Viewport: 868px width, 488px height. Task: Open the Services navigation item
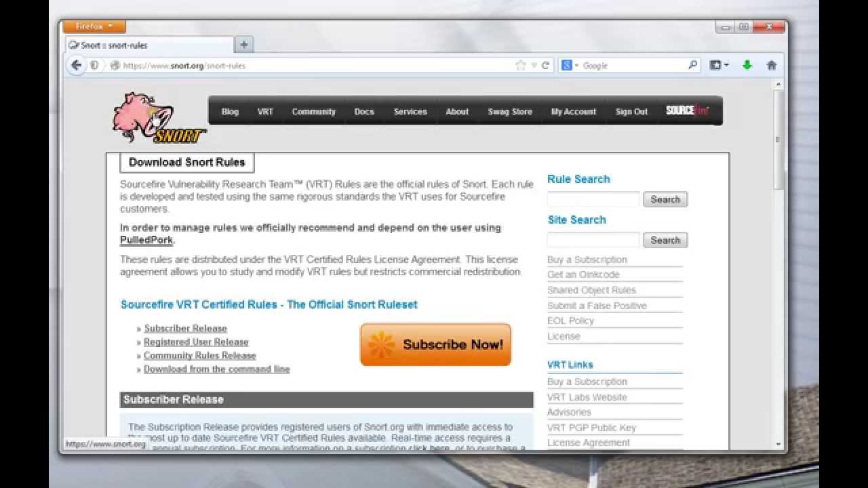click(410, 112)
